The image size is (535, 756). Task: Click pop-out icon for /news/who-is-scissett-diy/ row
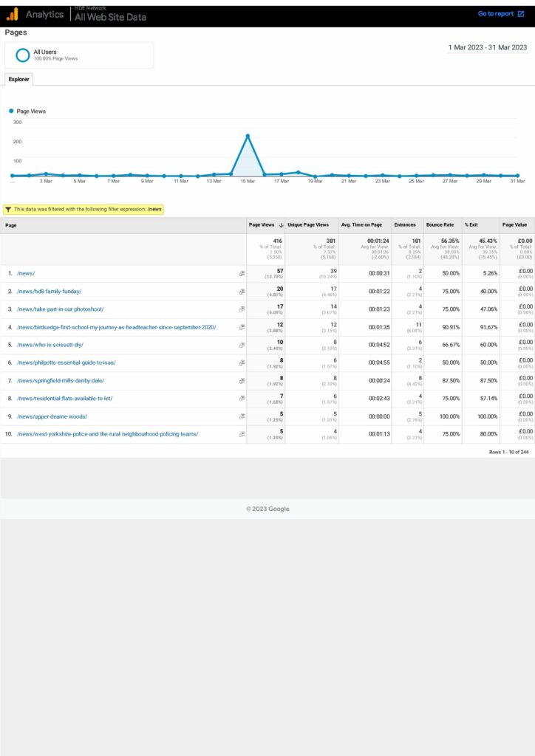point(242,345)
